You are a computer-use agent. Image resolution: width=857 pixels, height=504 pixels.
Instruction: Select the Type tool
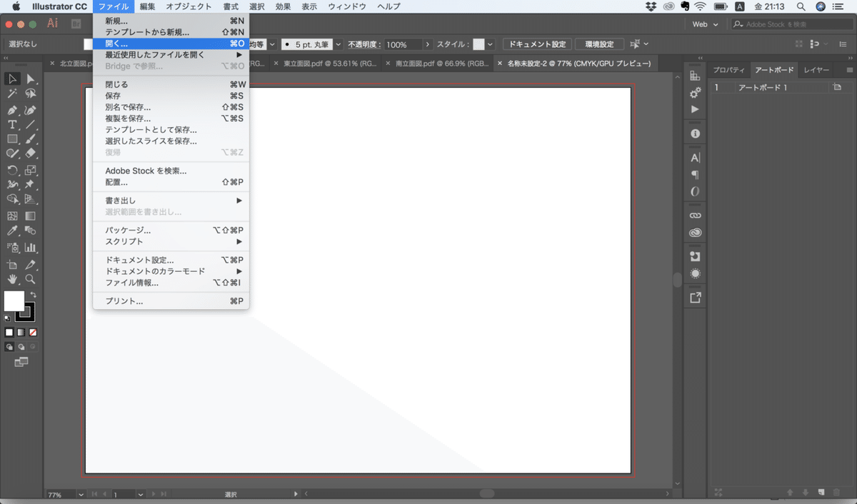[12, 124]
